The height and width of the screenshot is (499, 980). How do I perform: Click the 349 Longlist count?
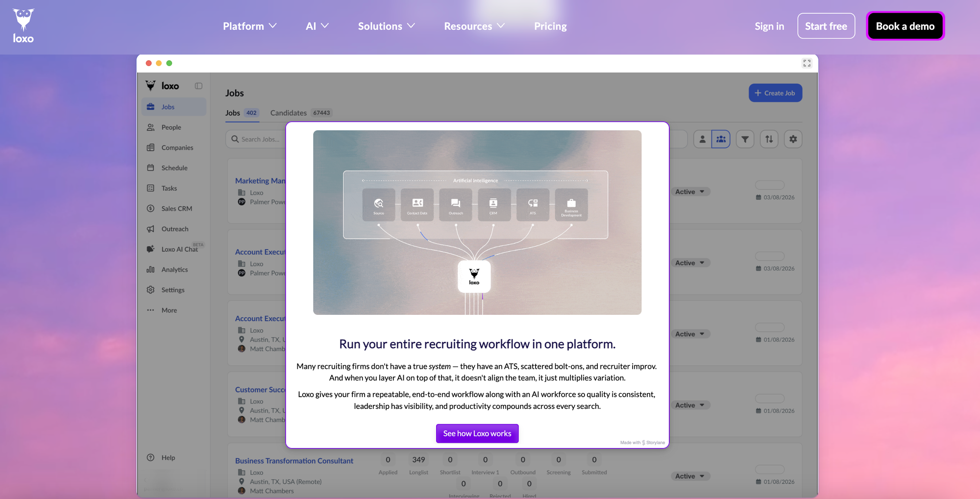pos(418,460)
